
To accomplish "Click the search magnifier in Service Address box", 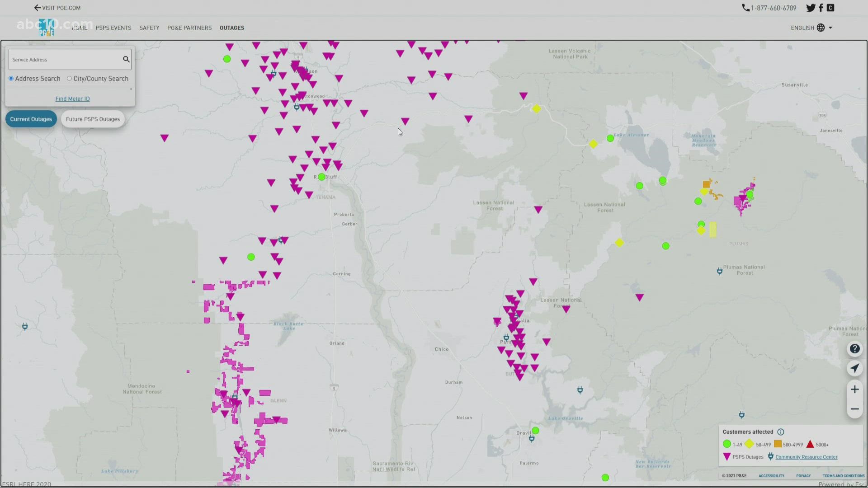I will pos(126,59).
